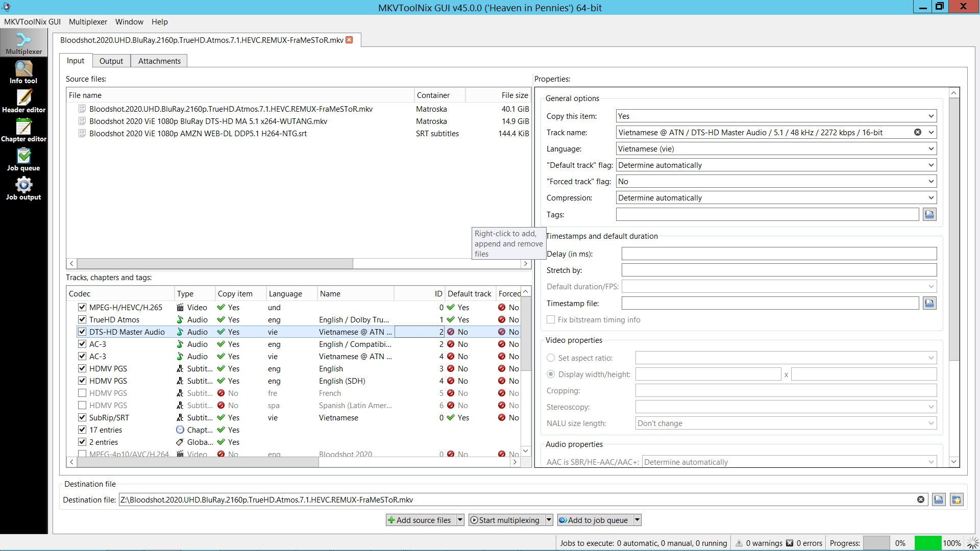Open the Language dropdown
The width and height of the screenshot is (980, 551).
coord(776,149)
